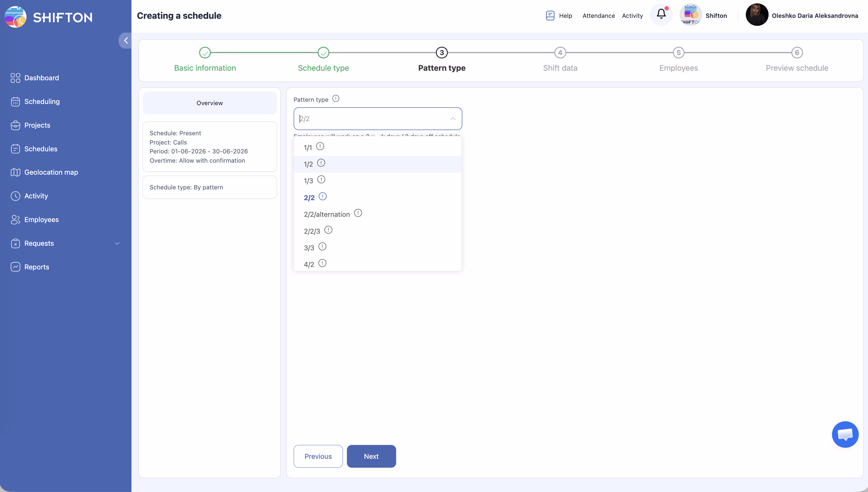Click the Reports chart icon

point(15,267)
